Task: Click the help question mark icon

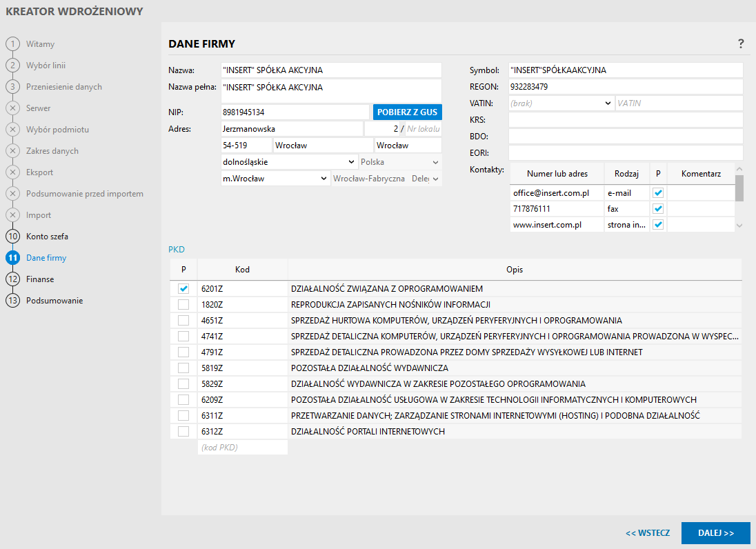Action: coord(741,44)
